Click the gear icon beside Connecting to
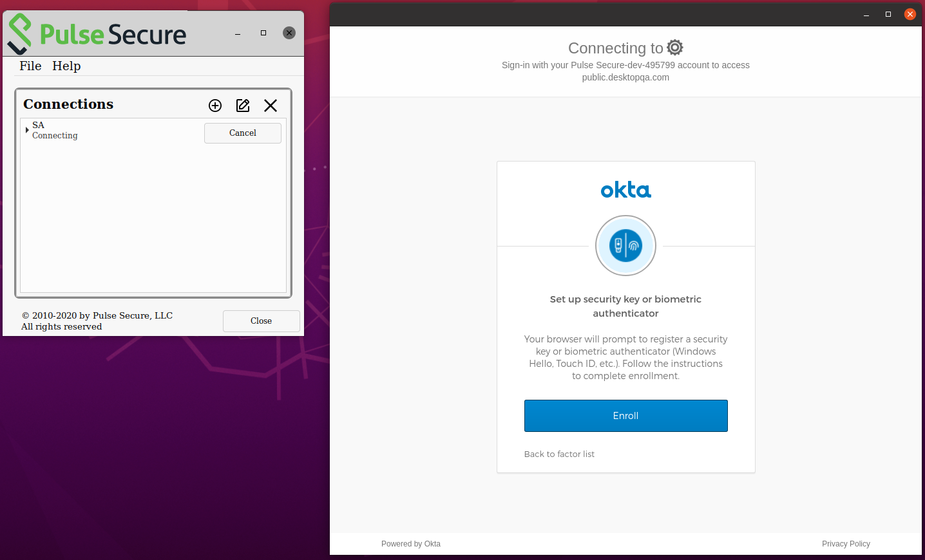925x560 pixels. pyautogui.click(x=674, y=47)
